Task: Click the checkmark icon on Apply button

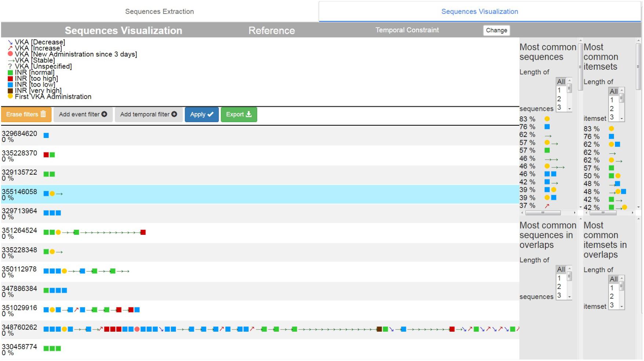Action: [x=211, y=114]
